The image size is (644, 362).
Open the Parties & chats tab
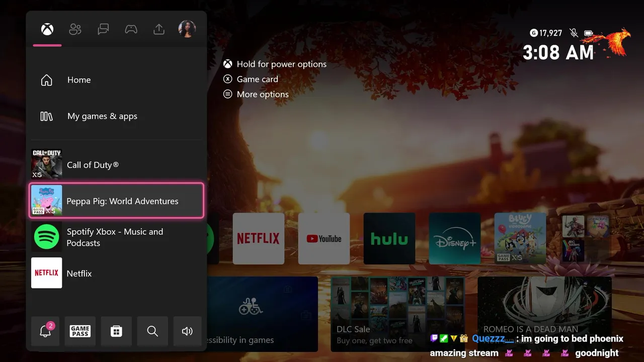click(103, 29)
